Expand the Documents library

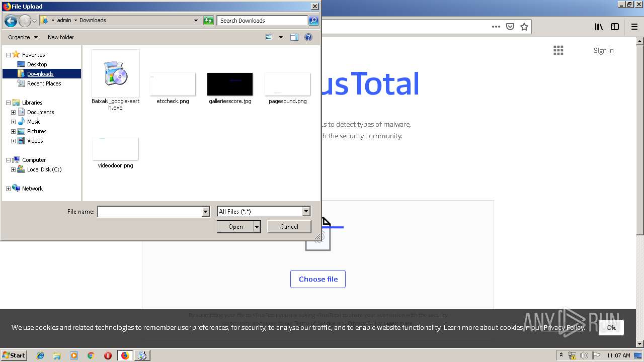[x=13, y=112]
